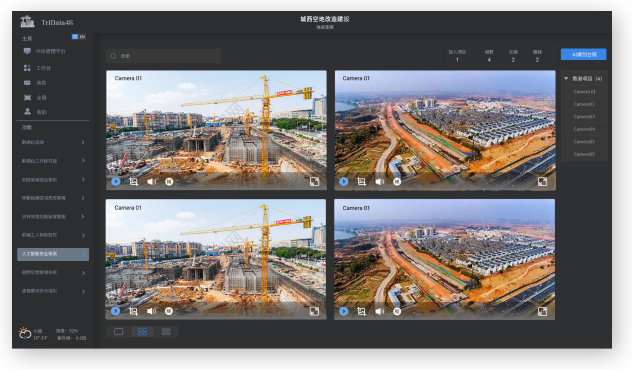Select the 3x3 grid layout button

click(x=166, y=331)
